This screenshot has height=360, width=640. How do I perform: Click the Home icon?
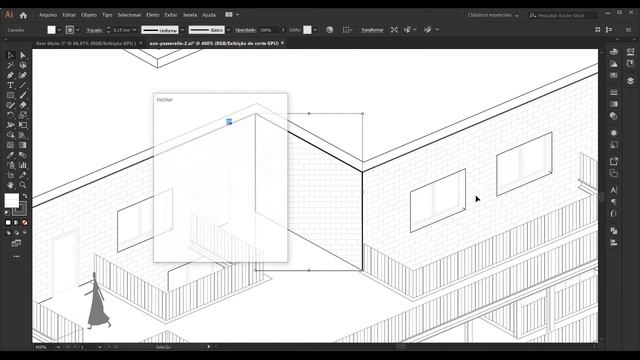click(x=23, y=16)
